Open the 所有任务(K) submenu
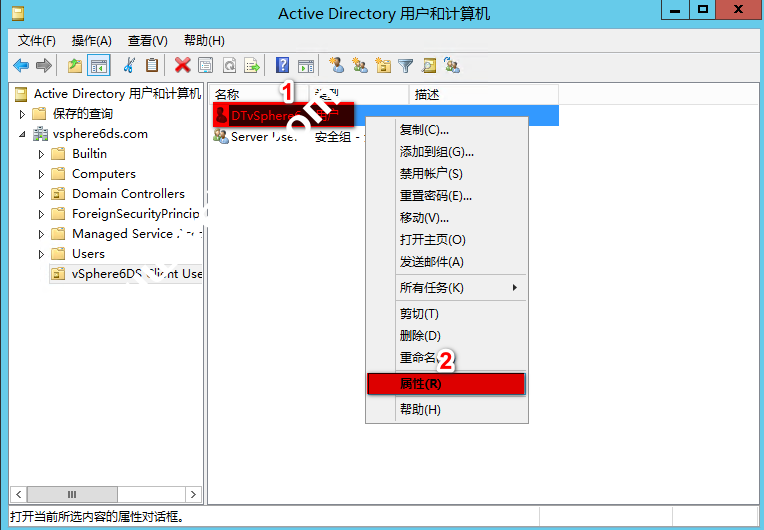 tap(447, 287)
